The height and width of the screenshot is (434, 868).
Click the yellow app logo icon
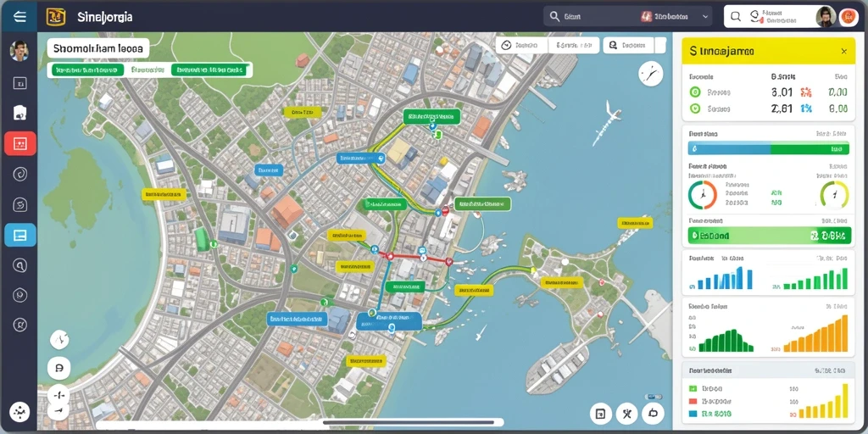click(x=56, y=17)
